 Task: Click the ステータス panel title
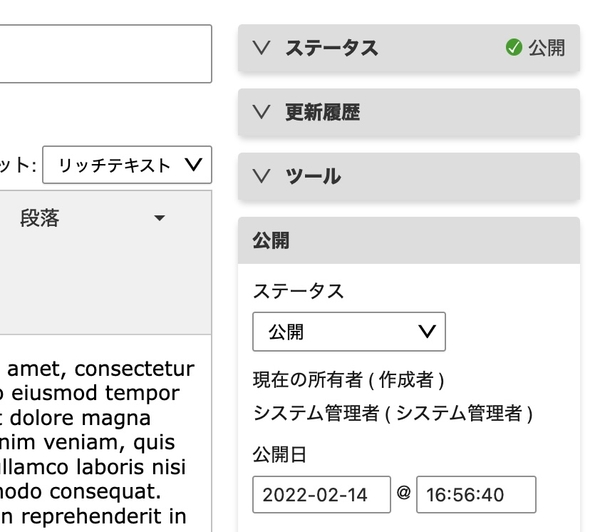pyautogui.click(x=332, y=48)
